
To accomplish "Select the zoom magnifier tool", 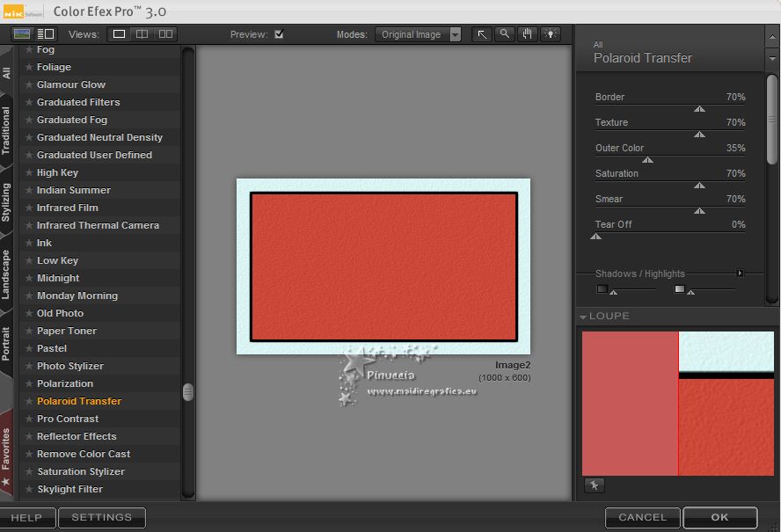I will (x=505, y=34).
